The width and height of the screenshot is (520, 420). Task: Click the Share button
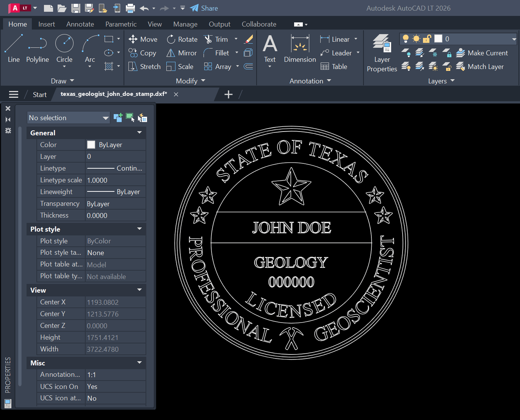[x=204, y=8]
